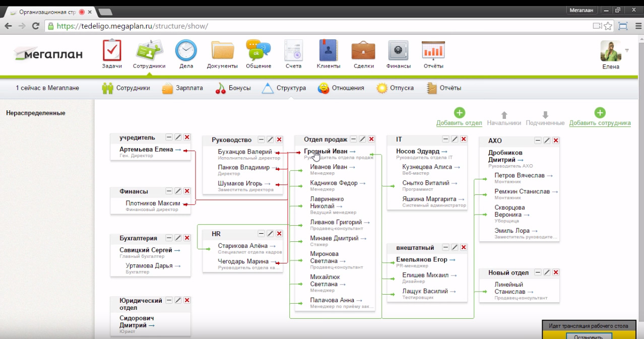Open the Документы folder icon
644x339 pixels.
(x=222, y=51)
